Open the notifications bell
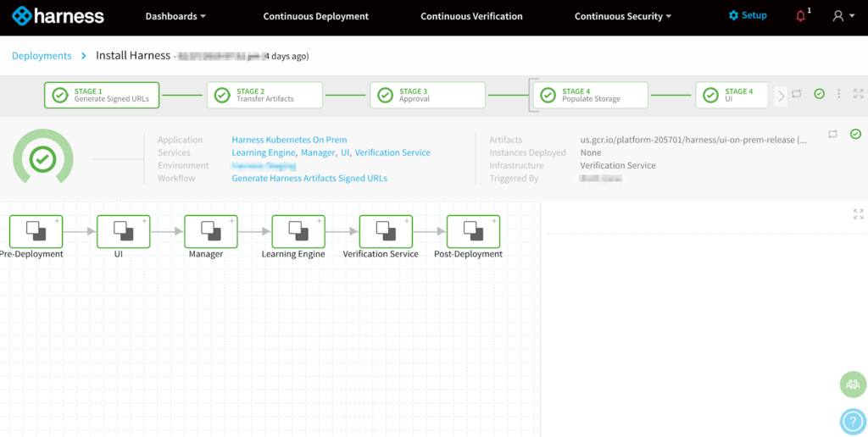This screenshot has width=868, height=437. pos(800,16)
